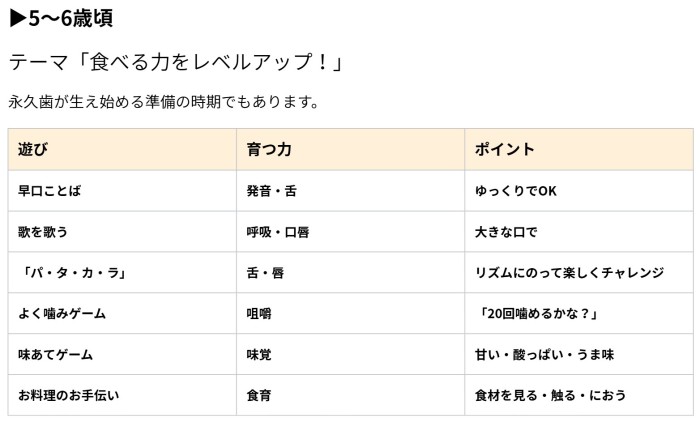Image resolution: width=700 pixels, height=422 pixels.
Task: Click the 味覚 cell
Action: 350,354
